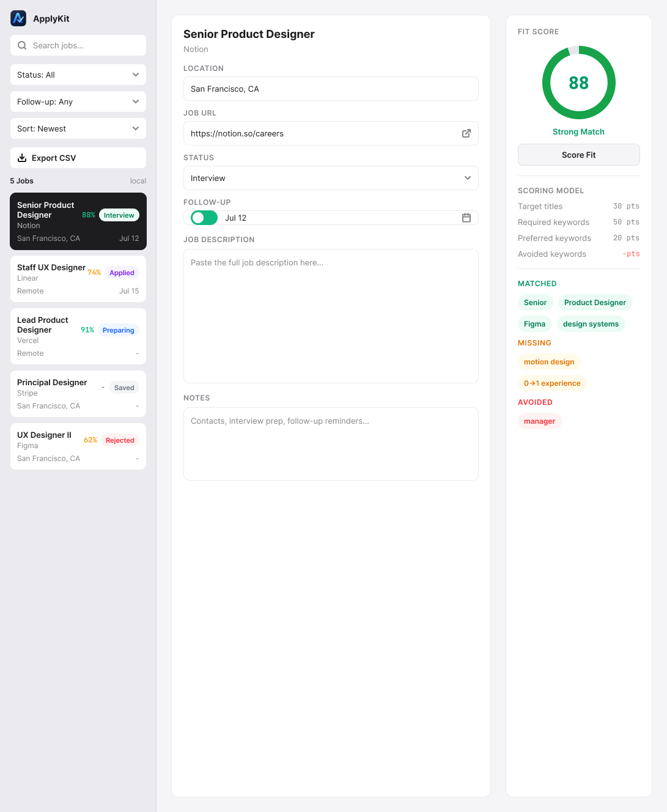Open the Follow-up: Any filter dropdown
The width and height of the screenshot is (667, 812).
point(78,102)
